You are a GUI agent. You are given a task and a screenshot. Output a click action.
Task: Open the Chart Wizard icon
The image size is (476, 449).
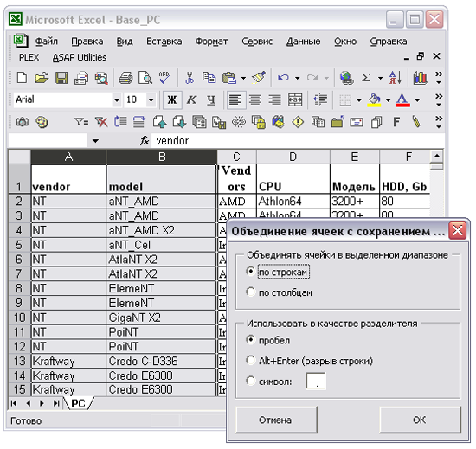pos(420,78)
